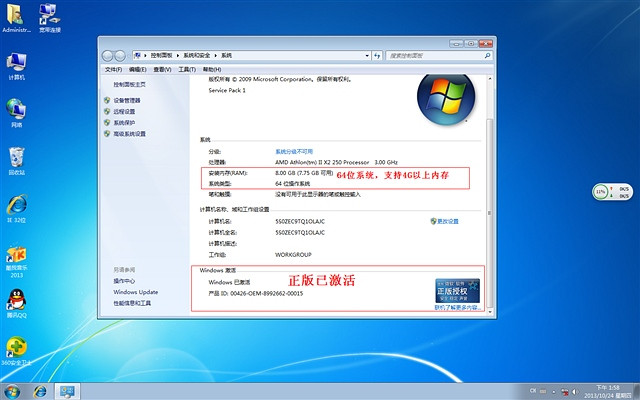Open the 工具(T) menu
This screenshot has width=640, height=400.
[187, 69]
